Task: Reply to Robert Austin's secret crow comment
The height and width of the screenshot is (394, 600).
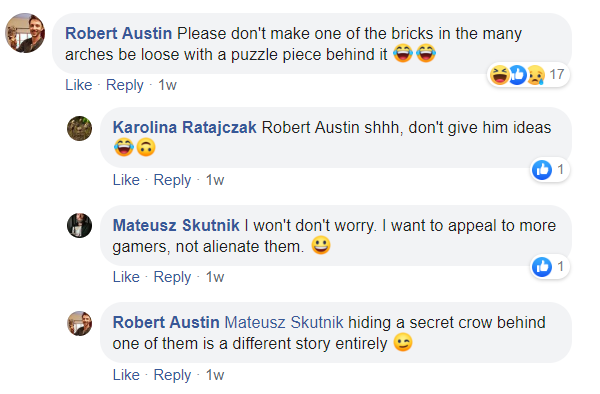Action: coord(172,375)
